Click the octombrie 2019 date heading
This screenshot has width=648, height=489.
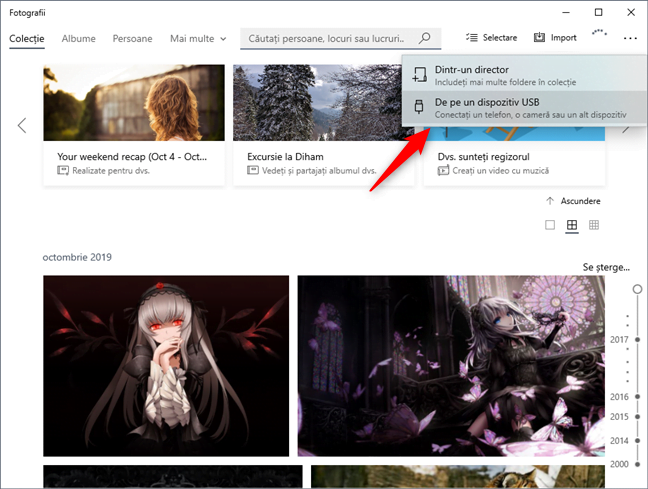[77, 257]
